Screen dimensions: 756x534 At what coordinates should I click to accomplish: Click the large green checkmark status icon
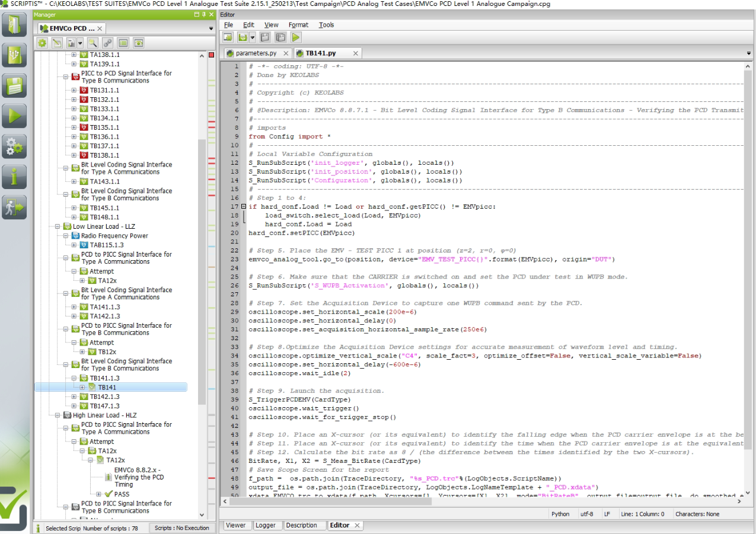pos(13,510)
